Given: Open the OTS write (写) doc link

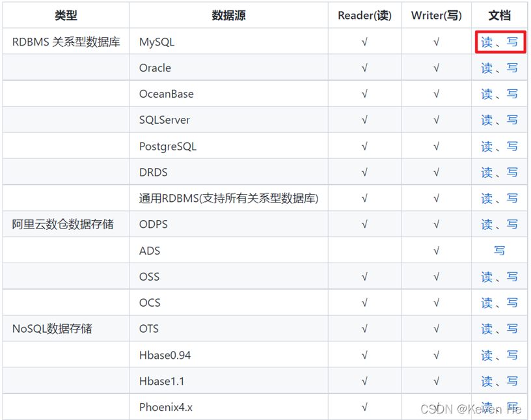Looking at the screenshot, I should (x=512, y=329).
